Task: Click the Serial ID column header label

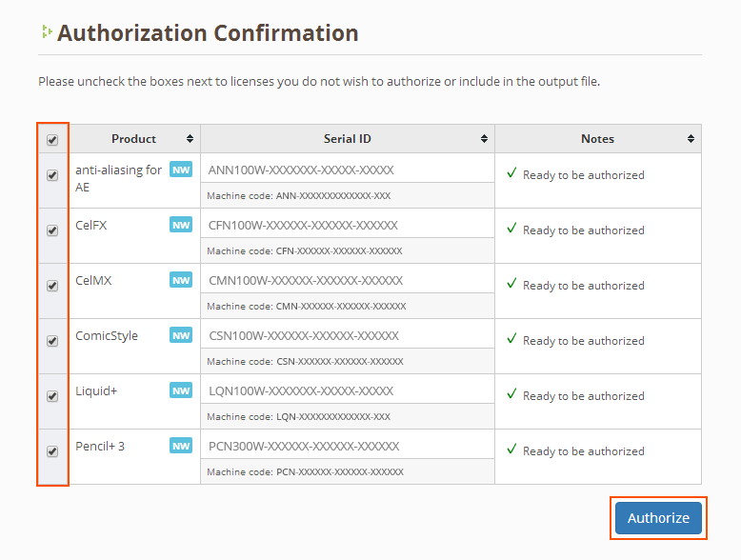Action: [347, 139]
